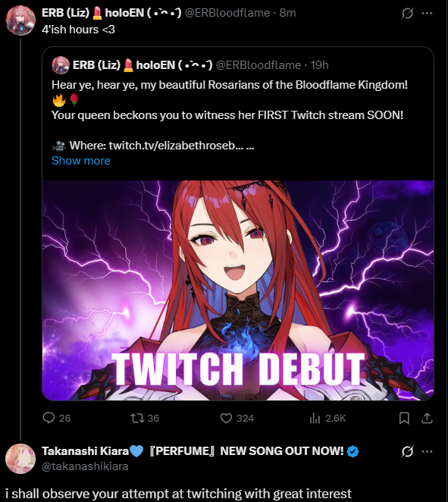The height and width of the screenshot is (502, 448).
Task: Bookmark the ERB tweet
Action: tap(404, 418)
